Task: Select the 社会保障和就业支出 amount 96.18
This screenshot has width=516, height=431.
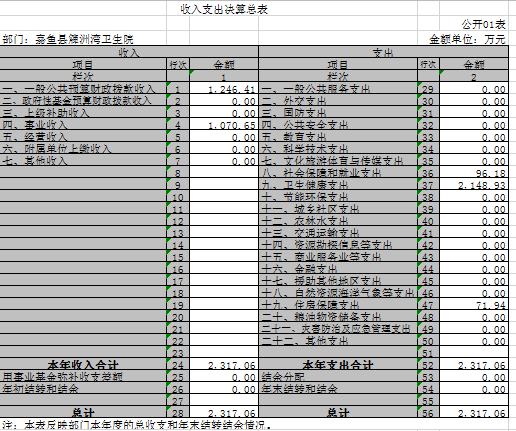Action: pyautogui.click(x=474, y=172)
